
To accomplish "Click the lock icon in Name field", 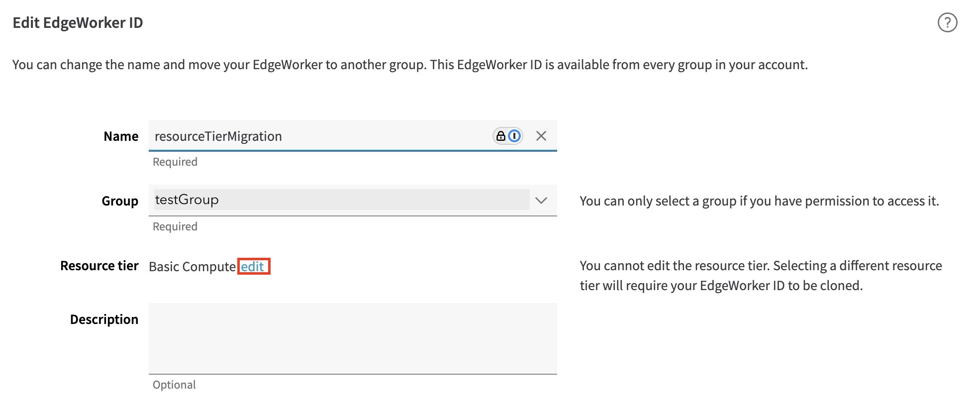I will coord(501,136).
